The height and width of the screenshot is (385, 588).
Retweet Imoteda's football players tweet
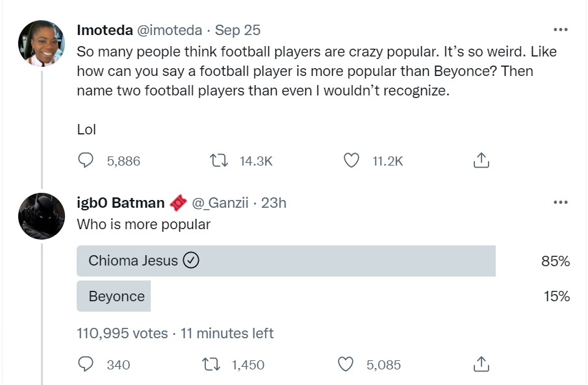tap(219, 160)
